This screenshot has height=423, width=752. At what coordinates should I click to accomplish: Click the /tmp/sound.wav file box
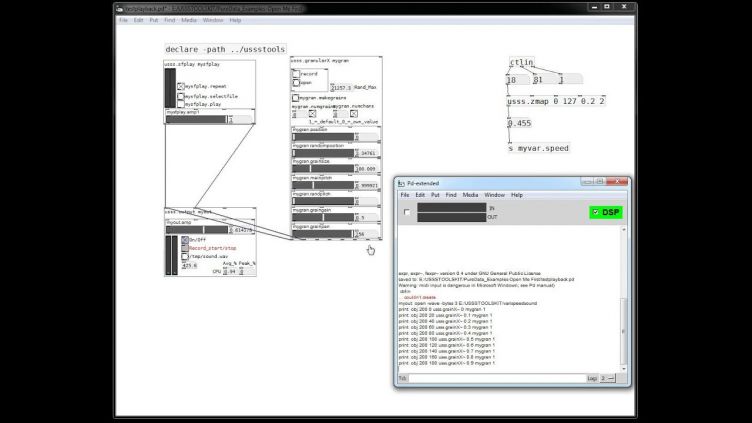tap(185, 256)
